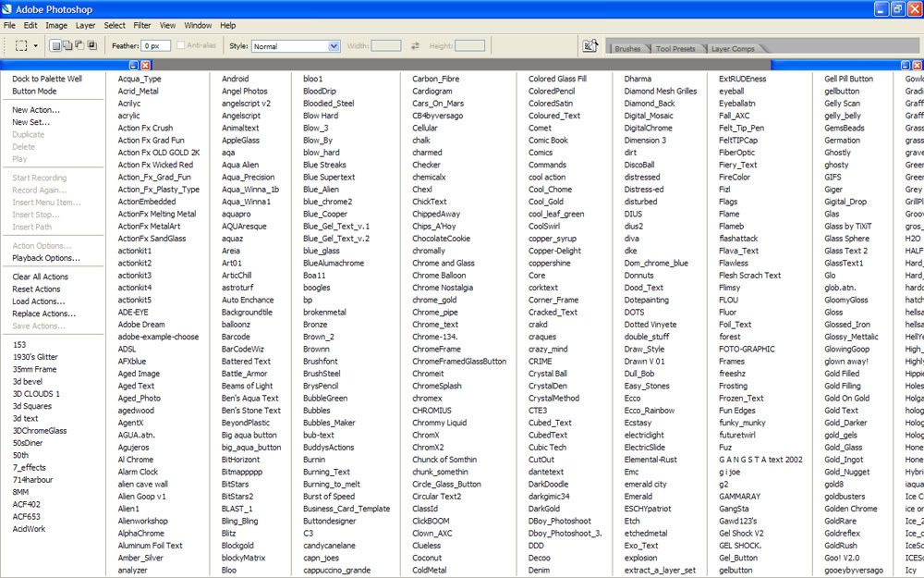Select the Blue Streaks action set
The image size is (924, 578).
(x=324, y=165)
